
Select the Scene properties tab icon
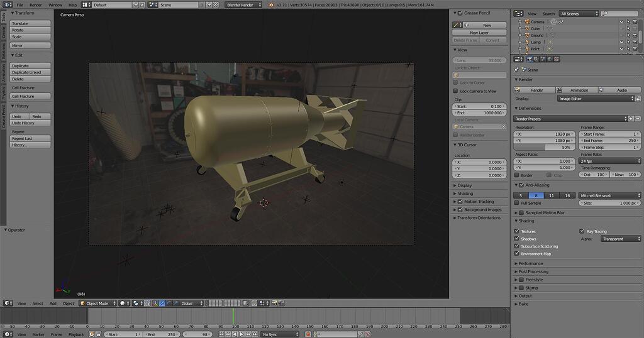543,59
